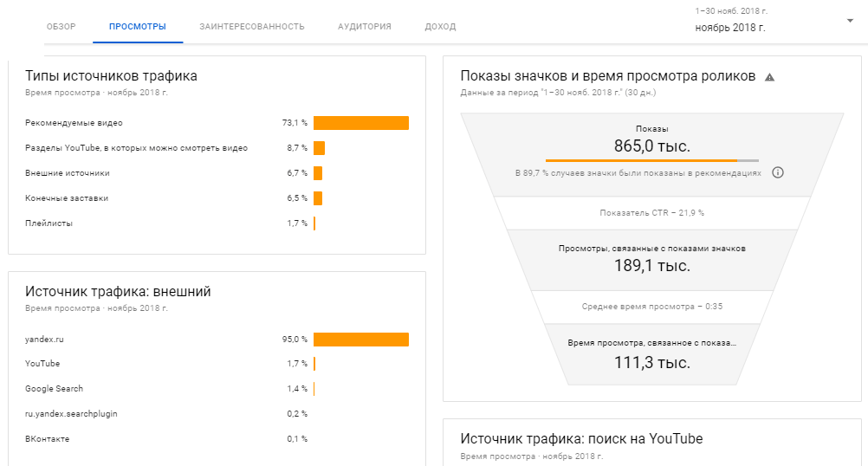
Task: Click the Google Search external source
Action: click(55, 389)
